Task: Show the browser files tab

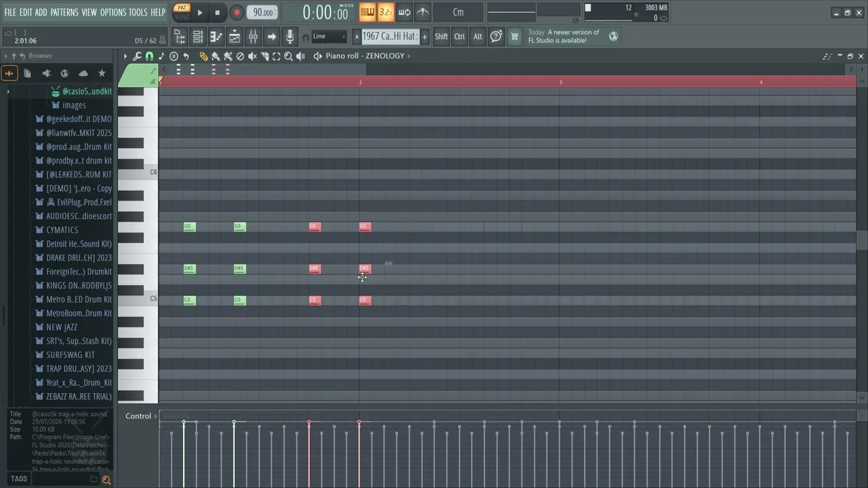Action: [x=28, y=73]
